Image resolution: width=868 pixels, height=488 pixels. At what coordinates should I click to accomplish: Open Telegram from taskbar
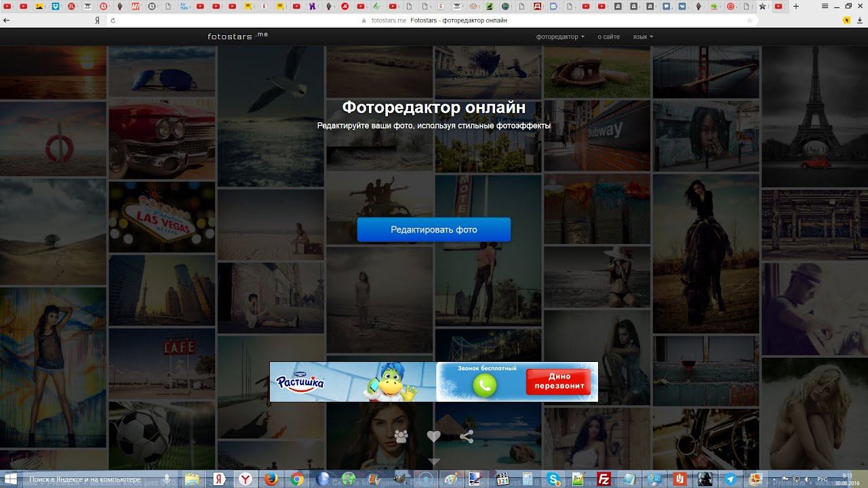click(x=730, y=479)
